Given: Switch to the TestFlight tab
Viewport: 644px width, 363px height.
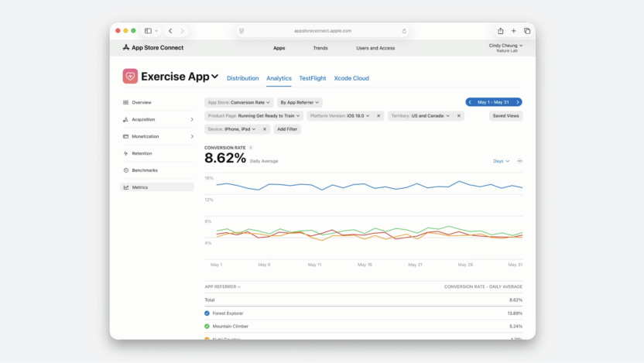Looking at the screenshot, I should point(313,78).
